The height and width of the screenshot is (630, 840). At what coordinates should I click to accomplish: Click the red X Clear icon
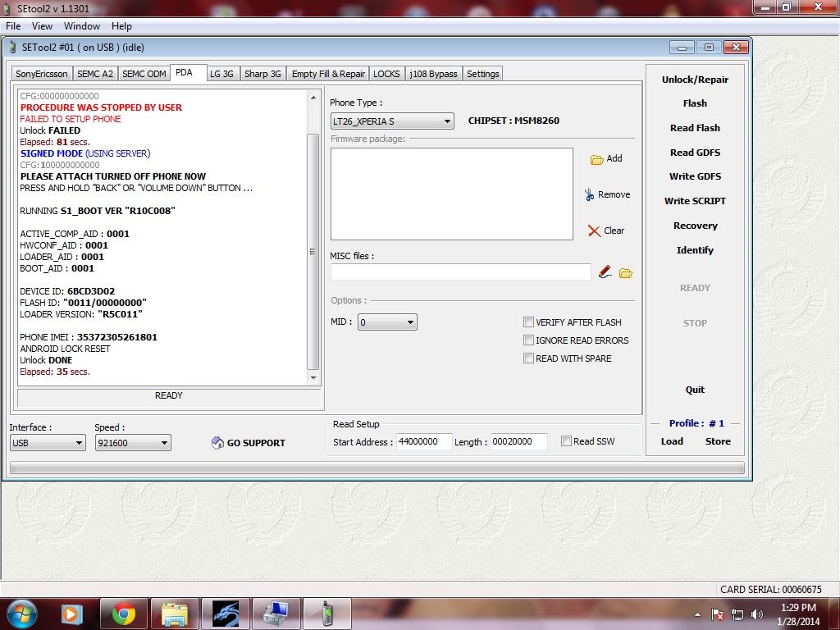[594, 231]
